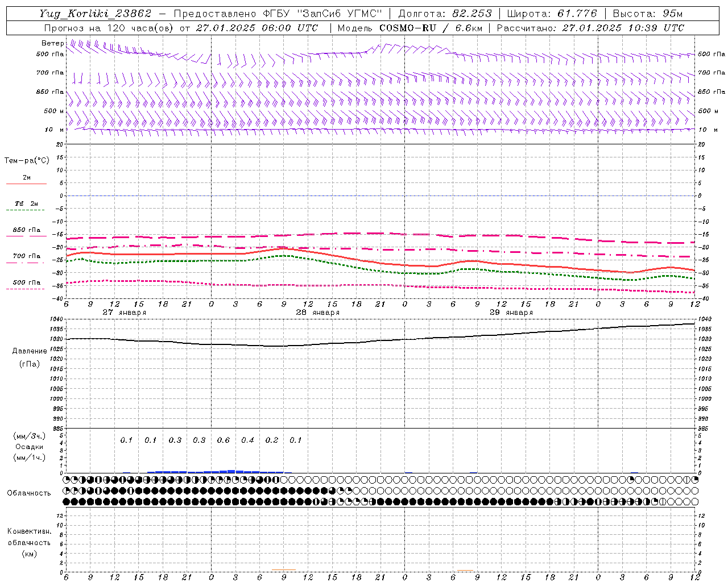The image size is (728, 582).
Task: Click the forecast start 27.01.2025 06:00 UTC
Action: (257, 28)
